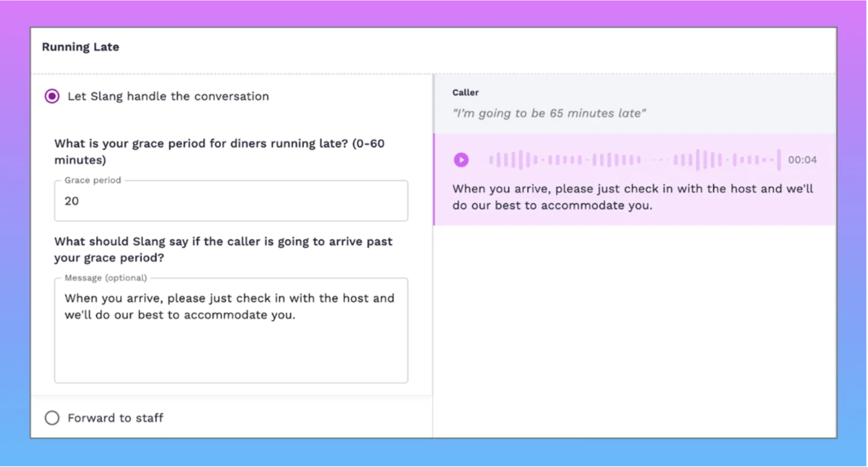This screenshot has height=467, width=868.
Task: Click the Forward to staff label text
Action: [115, 418]
